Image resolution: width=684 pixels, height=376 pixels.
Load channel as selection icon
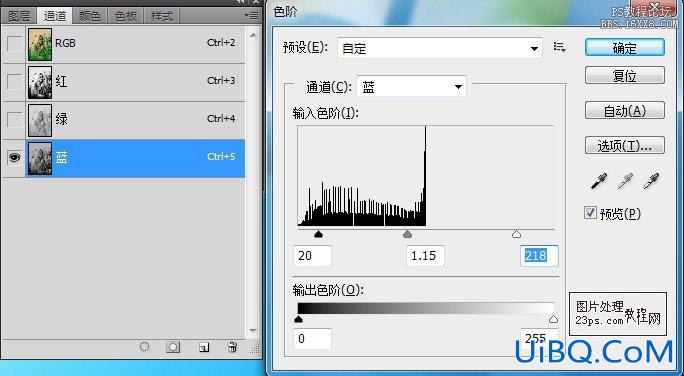click(144, 347)
